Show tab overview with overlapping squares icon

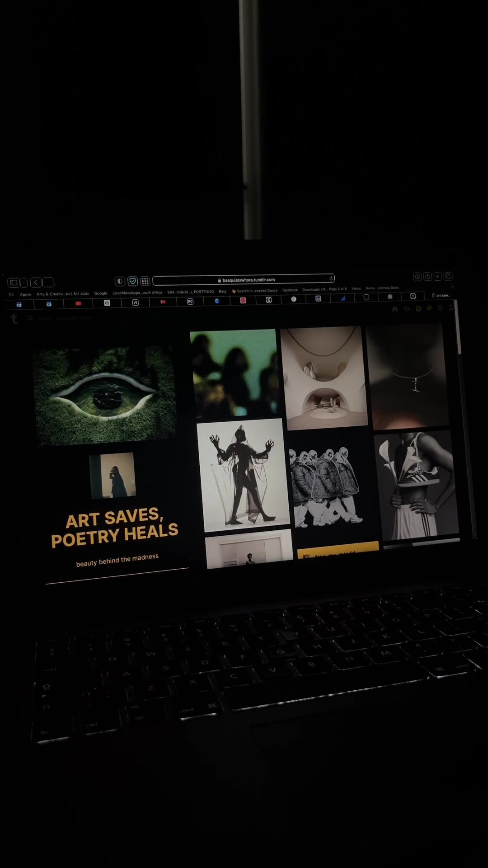pos(448,276)
